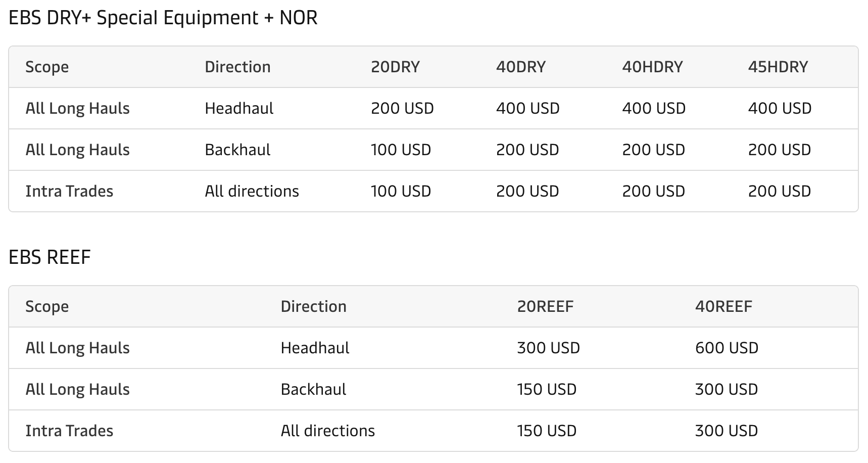This screenshot has height=463, width=868.
Task: Click Intra Trades in the dry table
Action: pyautogui.click(x=69, y=192)
